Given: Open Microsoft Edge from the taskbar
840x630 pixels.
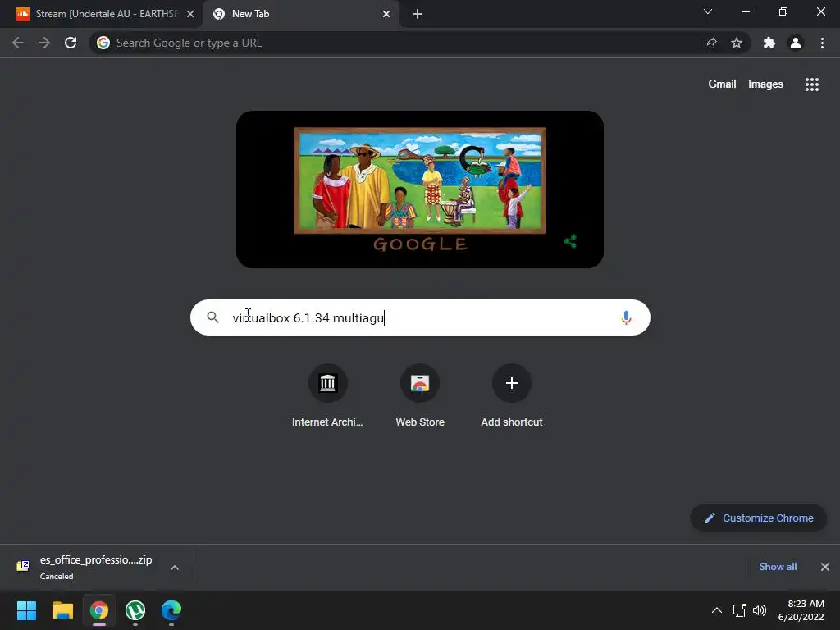Looking at the screenshot, I should (x=171, y=610).
